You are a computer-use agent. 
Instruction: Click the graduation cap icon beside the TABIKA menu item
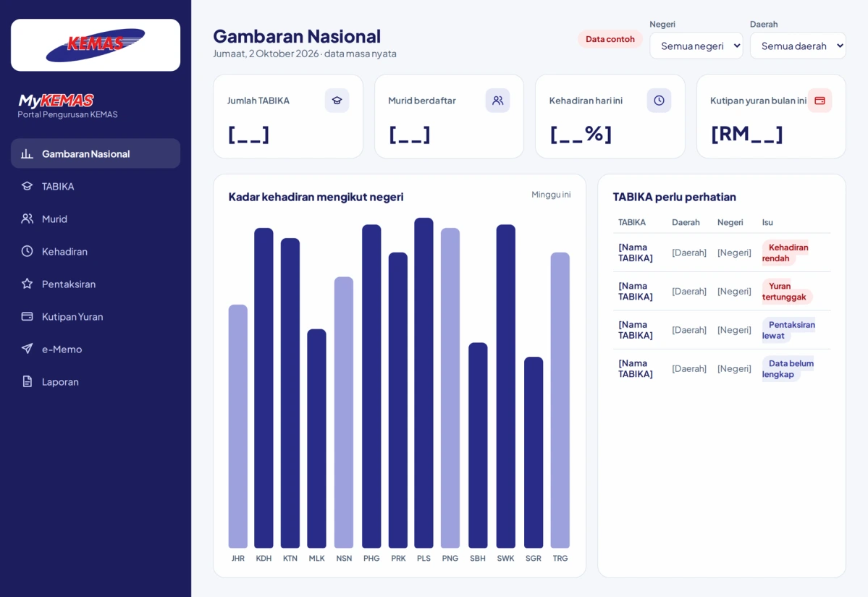pyautogui.click(x=27, y=186)
